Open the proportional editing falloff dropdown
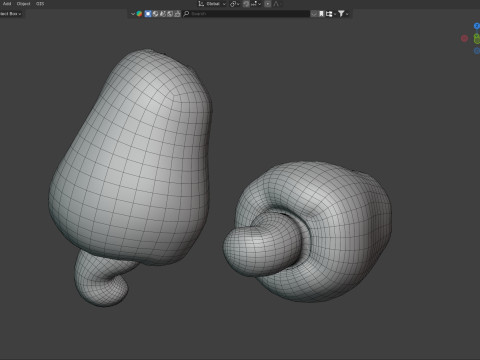The width and height of the screenshot is (480, 360). [276, 4]
